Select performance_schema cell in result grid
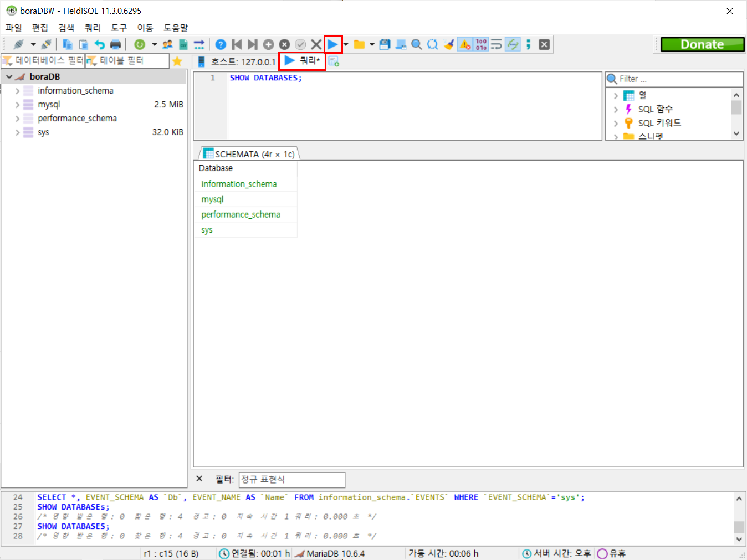Viewport: 747px width, 560px height. (x=245, y=214)
